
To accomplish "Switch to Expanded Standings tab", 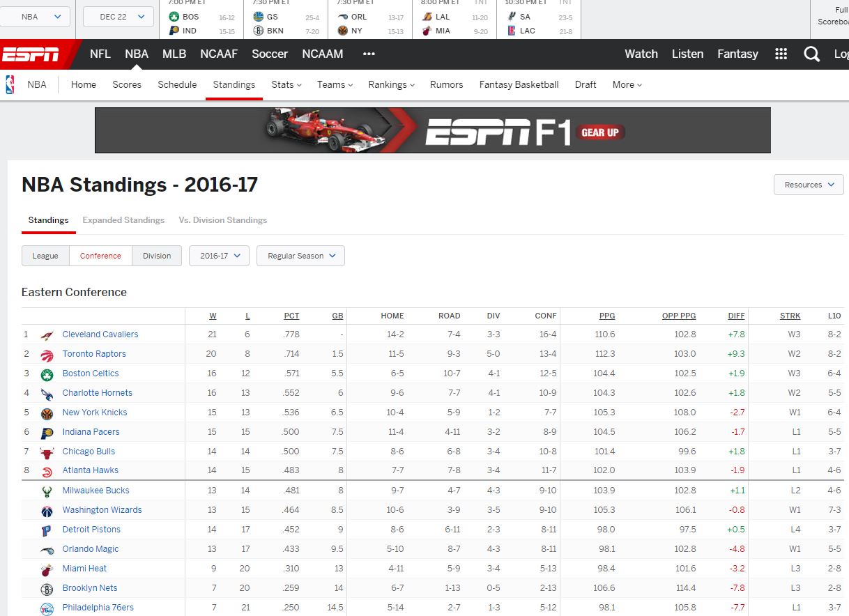I will 123,220.
